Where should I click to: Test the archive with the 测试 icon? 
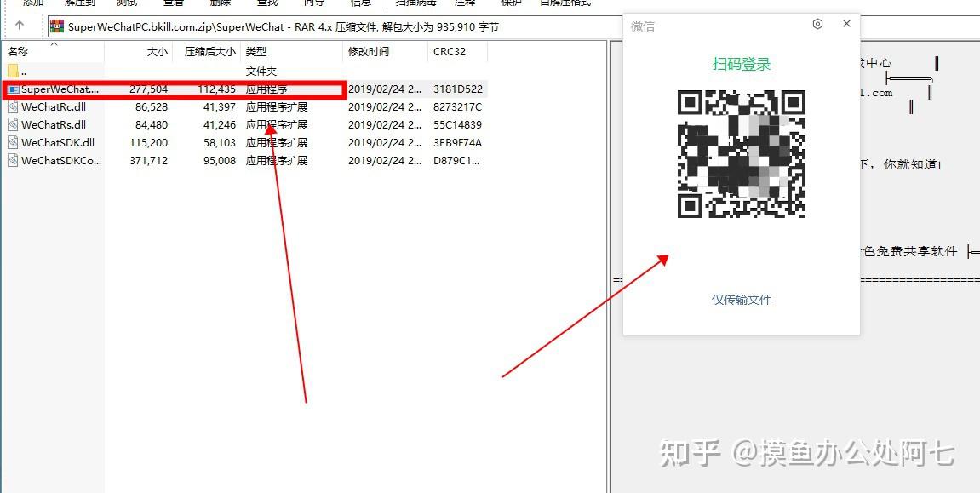[127, 3]
